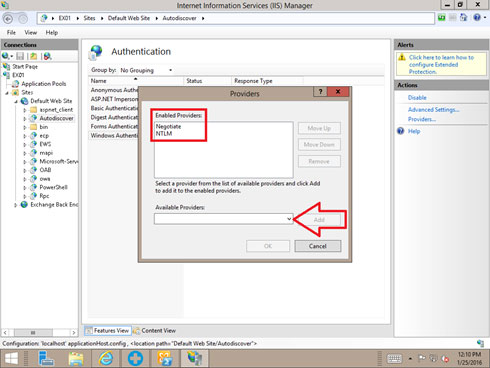This screenshot has height=368, width=490.
Task: Open Internet Explorer from taskbar
Action: click(x=106, y=359)
